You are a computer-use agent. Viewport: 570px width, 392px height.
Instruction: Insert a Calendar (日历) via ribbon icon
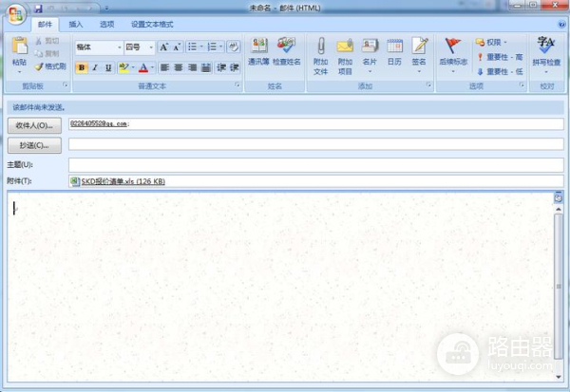[394, 47]
